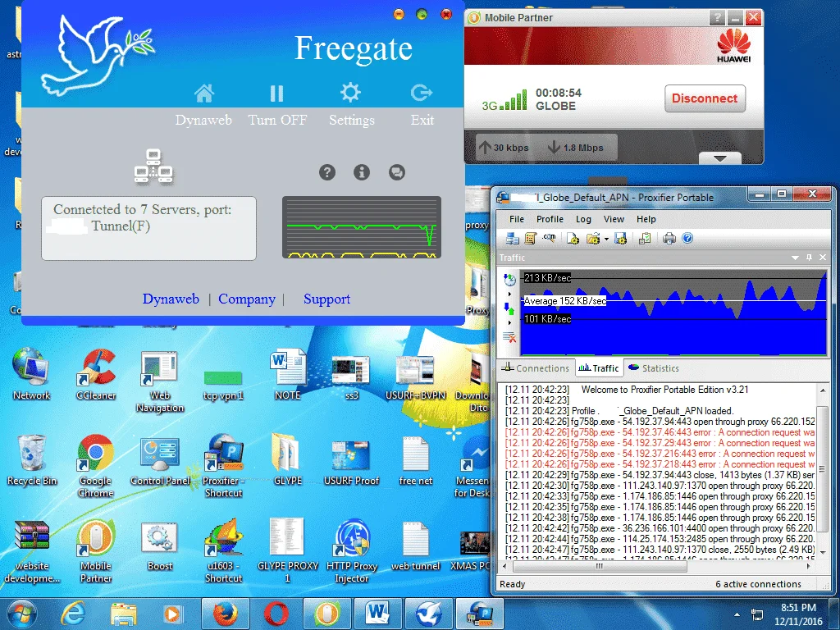Select the web tunnel text file
Viewport: 840px width, 630px height.
click(415, 545)
